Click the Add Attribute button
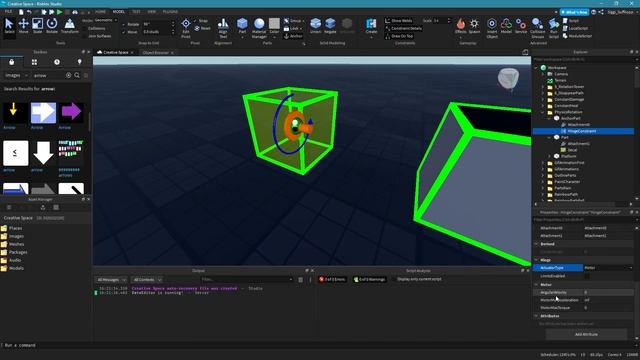 [x=587, y=334]
